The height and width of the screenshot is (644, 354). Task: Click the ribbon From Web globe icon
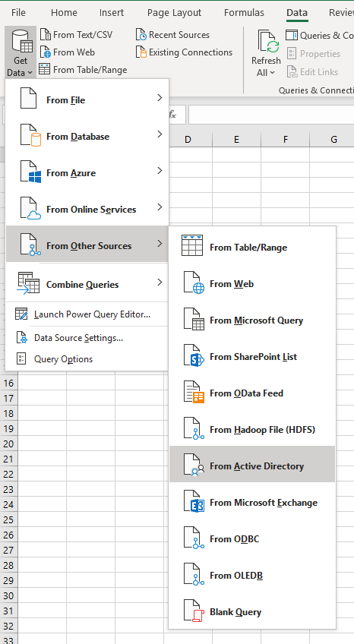(x=46, y=52)
